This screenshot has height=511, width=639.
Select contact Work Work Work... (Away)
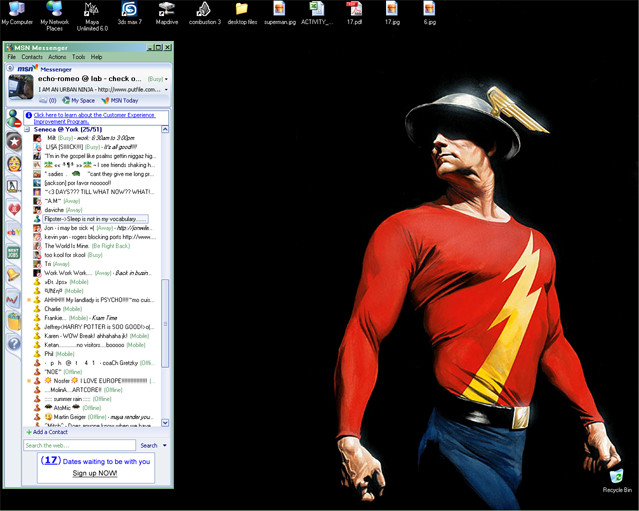click(x=94, y=273)
